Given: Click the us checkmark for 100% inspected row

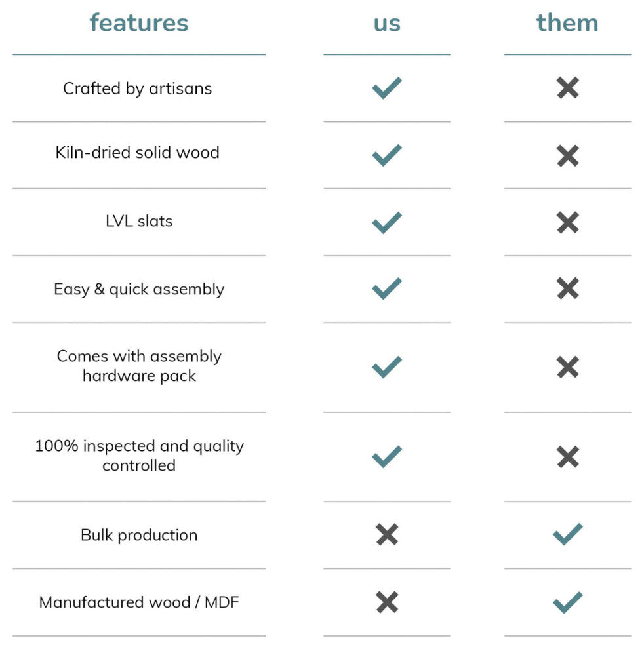Looking at the screenshot, I should point(386,456).
